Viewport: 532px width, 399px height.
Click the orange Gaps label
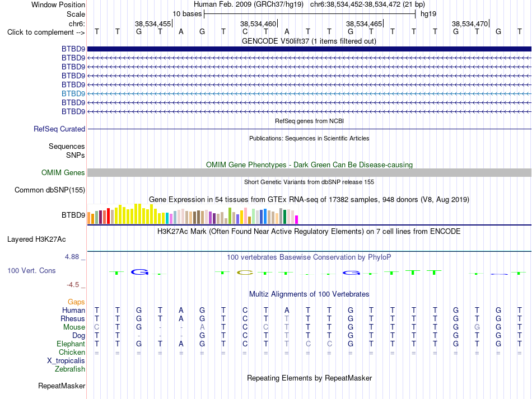[76, 302]
